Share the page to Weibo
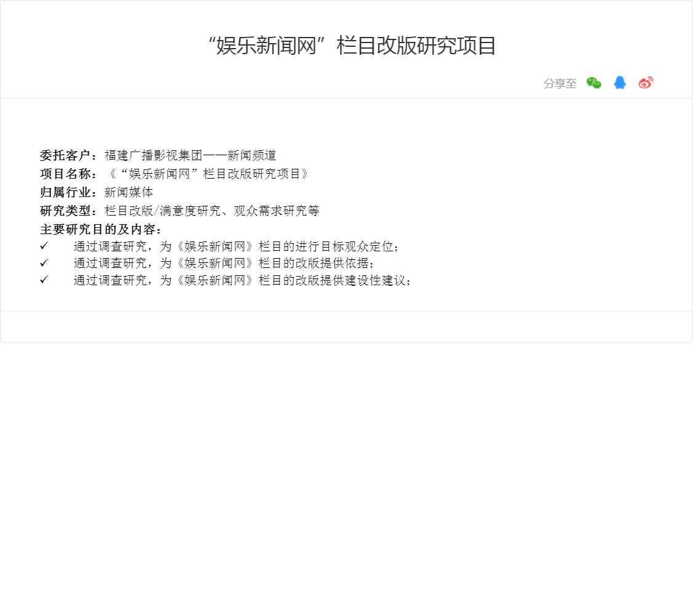The height and width of the screenshot is (616, 693). click(646, 83)
